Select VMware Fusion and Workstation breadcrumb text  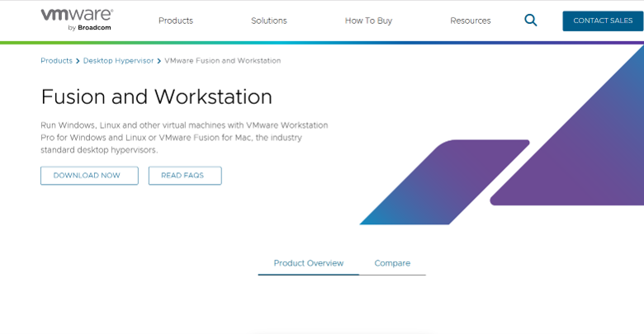(223, 61)
